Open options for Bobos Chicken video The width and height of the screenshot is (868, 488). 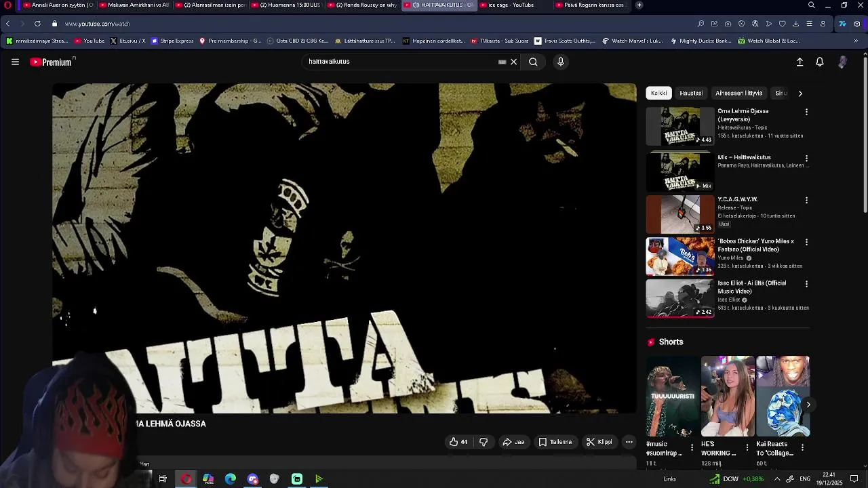click(x=806, y=242)
